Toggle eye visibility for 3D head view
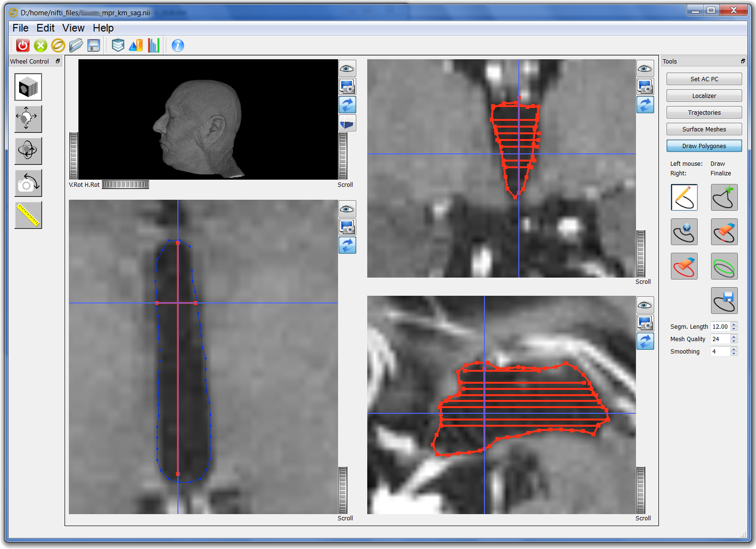 click(x=347, y=69)
